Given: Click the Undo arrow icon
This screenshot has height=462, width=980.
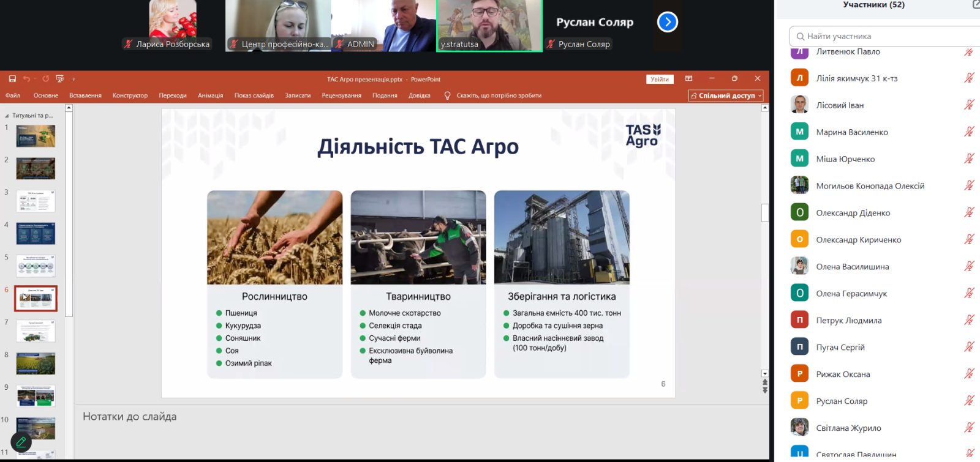Looking at the screenshot, I should click(26, 79).
